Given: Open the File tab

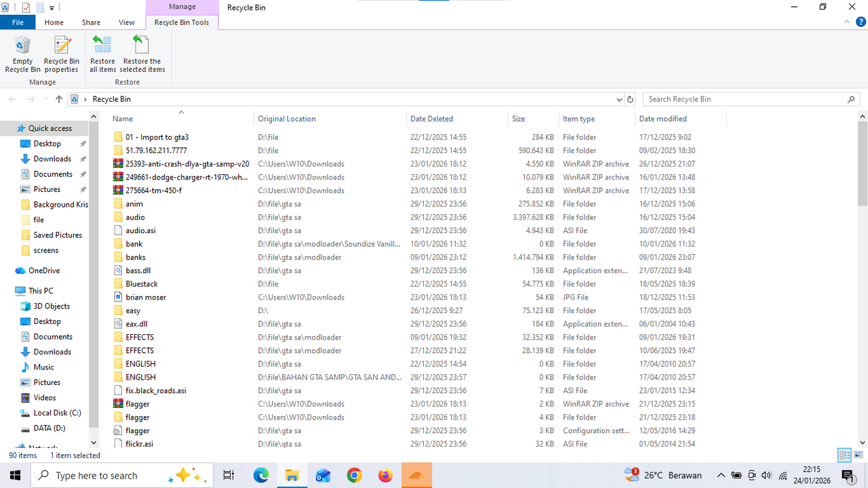Looking at the screenshot, I should [18, 22].
